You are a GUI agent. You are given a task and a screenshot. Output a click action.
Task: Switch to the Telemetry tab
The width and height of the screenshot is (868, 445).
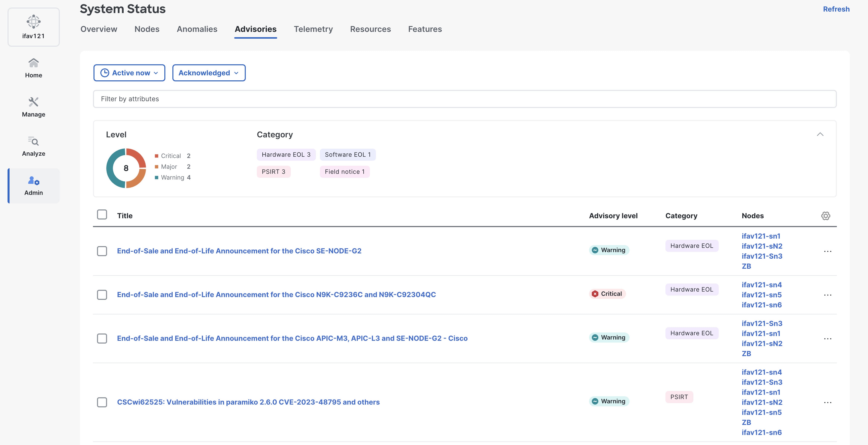tap(313, 29)
